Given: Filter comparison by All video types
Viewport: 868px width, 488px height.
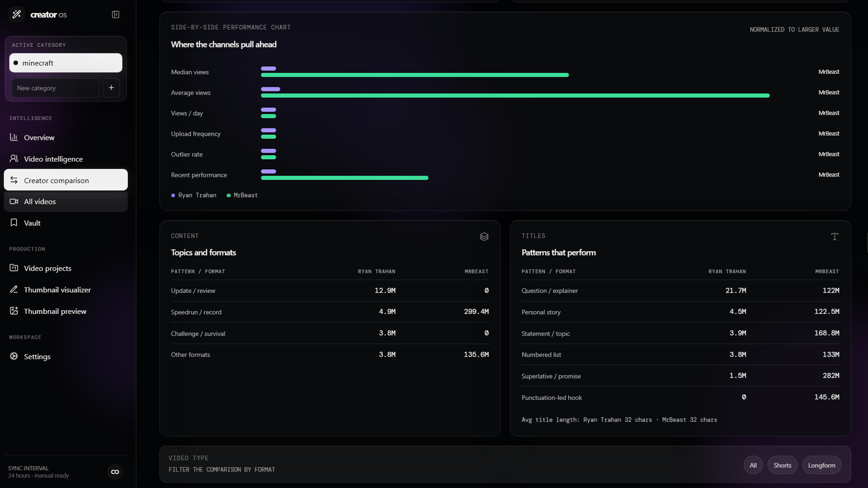Looking at the screenshot, I should [753, 465].
